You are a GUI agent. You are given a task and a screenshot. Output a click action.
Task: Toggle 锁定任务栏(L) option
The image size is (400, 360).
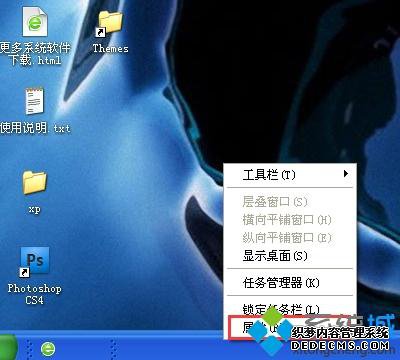coord(289,309)
